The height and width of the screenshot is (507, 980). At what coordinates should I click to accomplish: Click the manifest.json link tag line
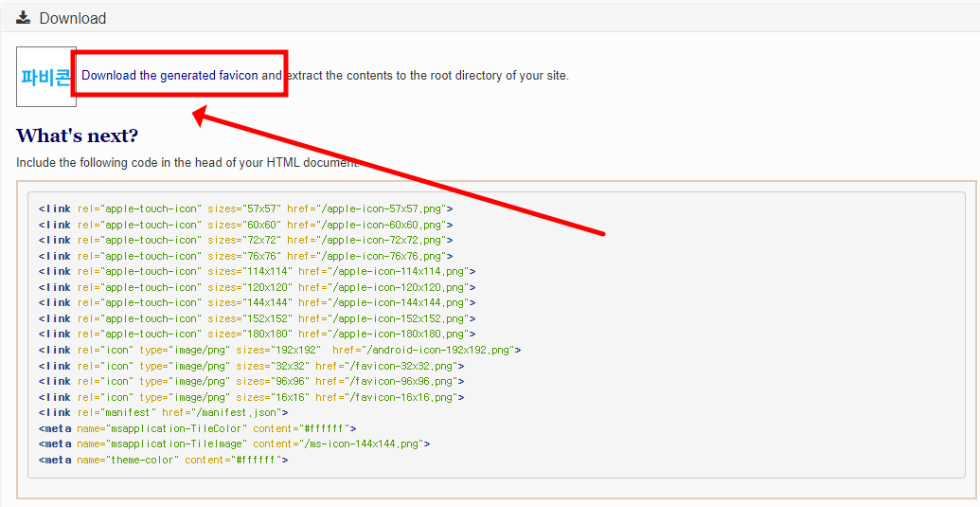coord(163,412)
